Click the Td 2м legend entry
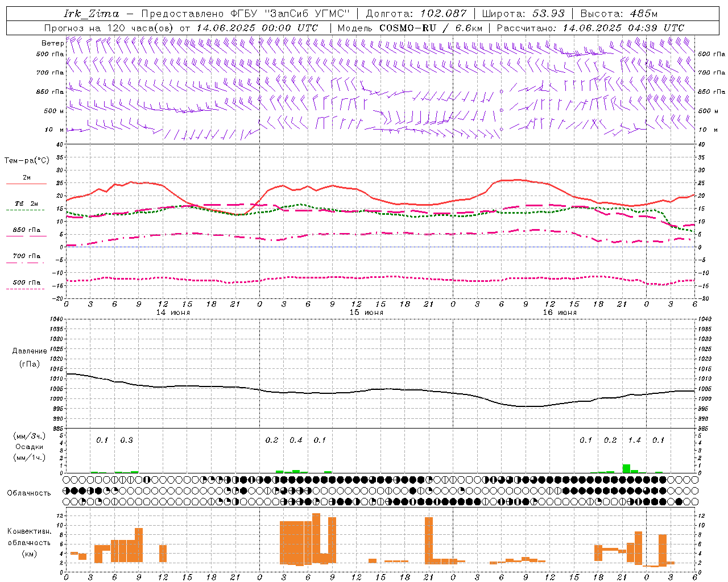728x582 pixels. (x=27, y=203)
